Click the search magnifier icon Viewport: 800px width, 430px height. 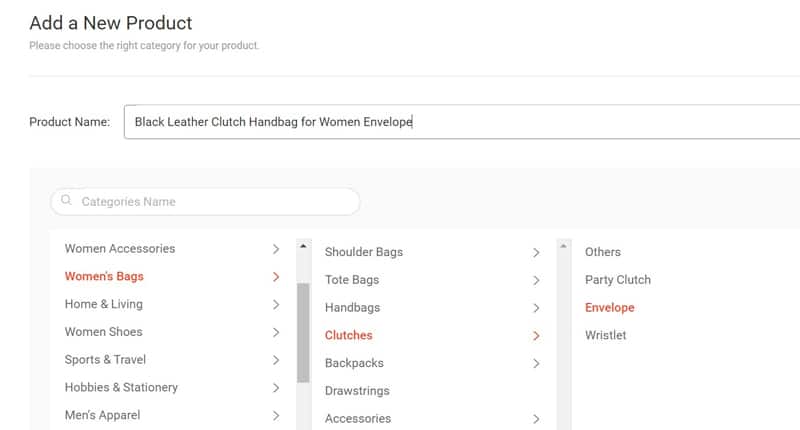[66, 201]
